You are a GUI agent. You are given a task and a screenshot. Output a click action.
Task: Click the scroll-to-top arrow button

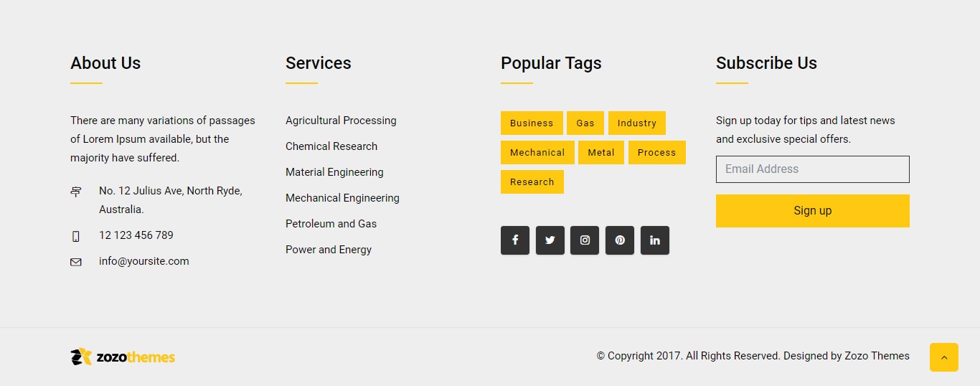pos(943,357)
